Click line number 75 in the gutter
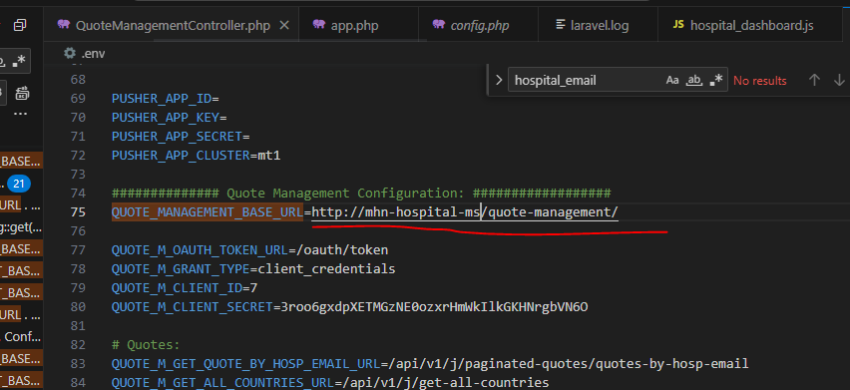The image size is (850, 390). pos(78,212)
